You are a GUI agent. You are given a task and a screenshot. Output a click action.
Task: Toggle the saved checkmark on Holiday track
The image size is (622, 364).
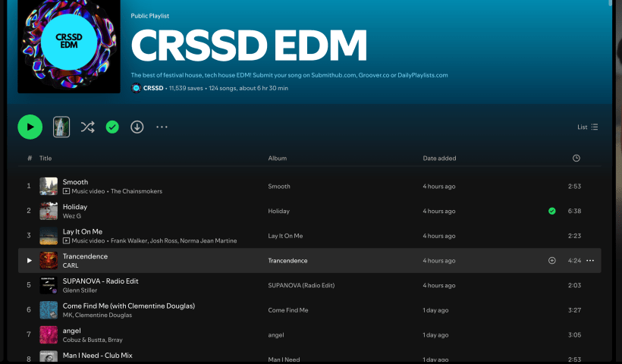coord(551,211)
